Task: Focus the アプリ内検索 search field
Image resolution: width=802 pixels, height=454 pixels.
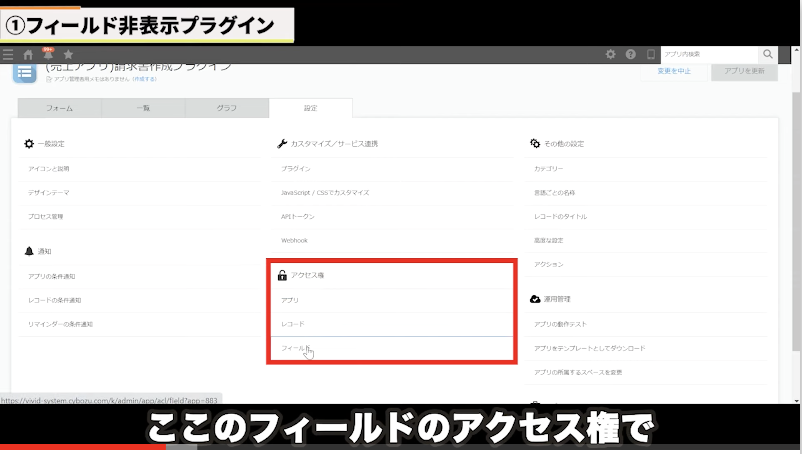Action: click(709, 54)
